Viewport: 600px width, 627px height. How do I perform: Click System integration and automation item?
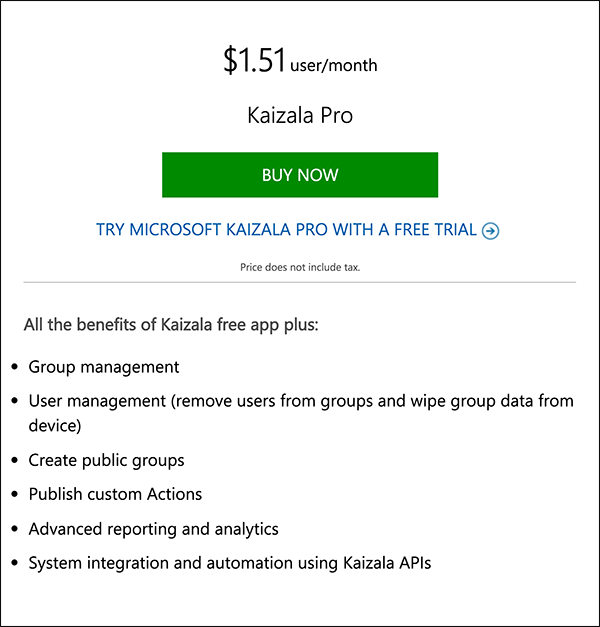(230, 563)
